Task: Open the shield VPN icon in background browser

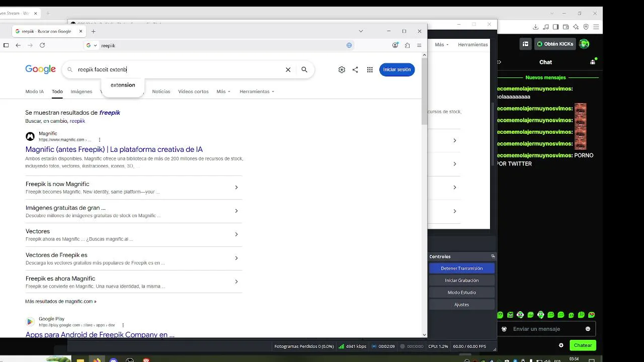Action: tap(586, 27)
